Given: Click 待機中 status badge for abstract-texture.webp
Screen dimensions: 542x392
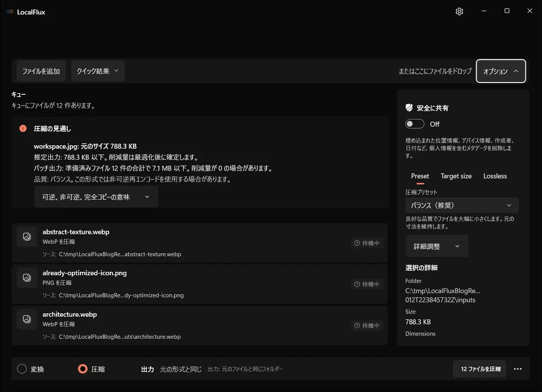Looking at the screenshot, I should [367, 243].
